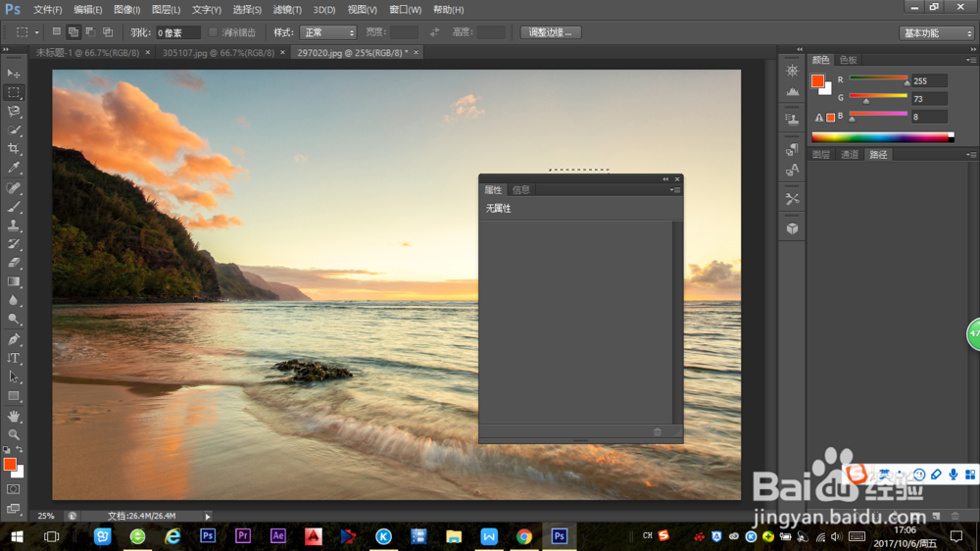Open the 图像(I) menu
Viewport: 980px width, 551px height.
pos(126,10)
